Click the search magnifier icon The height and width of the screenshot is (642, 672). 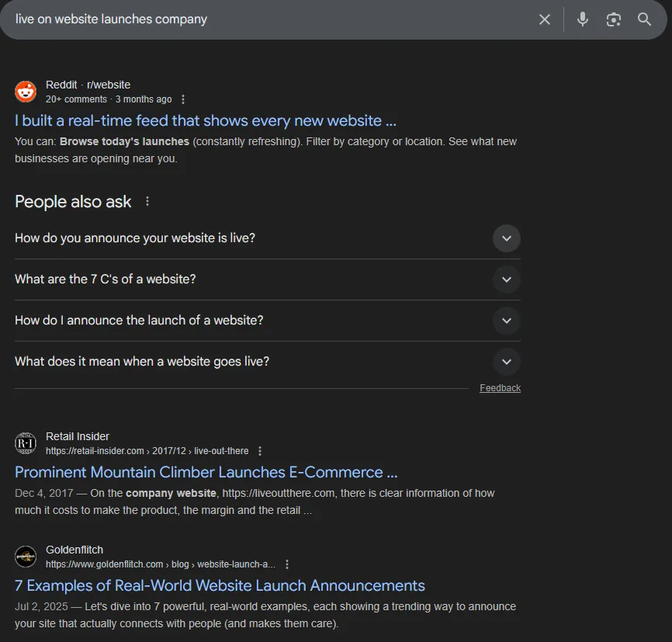pyautogui.click(x=644, y=19)
